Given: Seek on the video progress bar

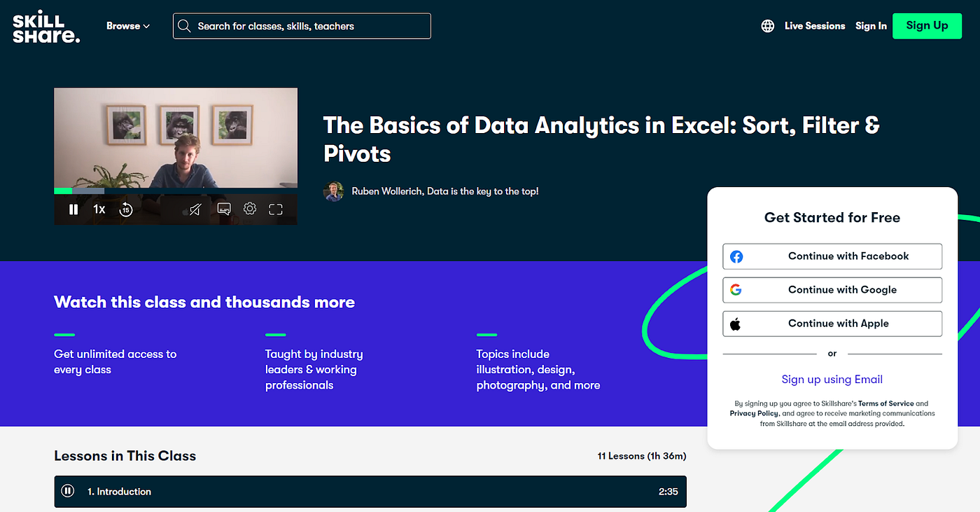Looking at the screenshot, I should coord(176,191).
